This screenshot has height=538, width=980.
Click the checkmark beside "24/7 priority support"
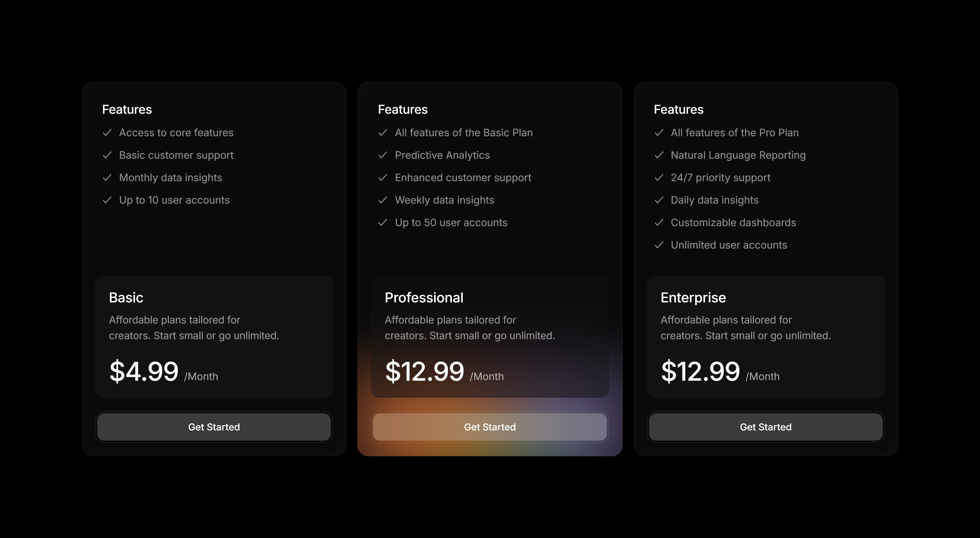[659, 178]
